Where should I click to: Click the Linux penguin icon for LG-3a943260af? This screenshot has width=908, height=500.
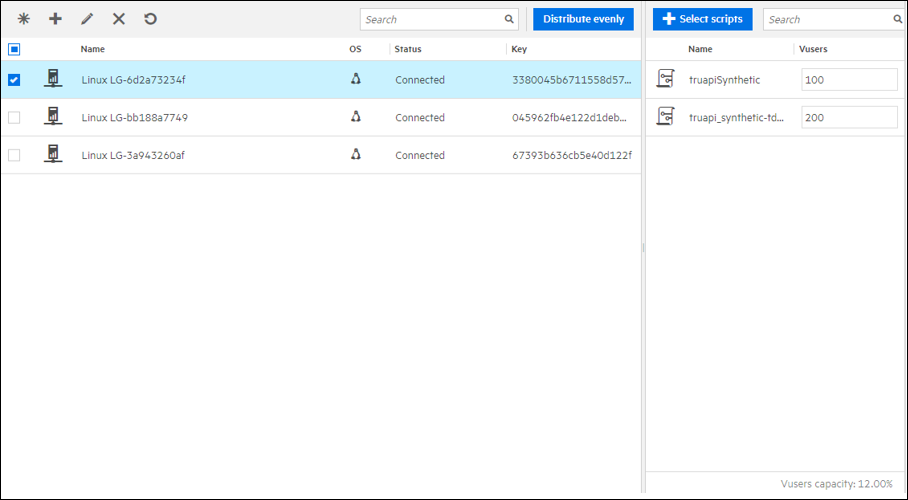[x=356, y=155]
